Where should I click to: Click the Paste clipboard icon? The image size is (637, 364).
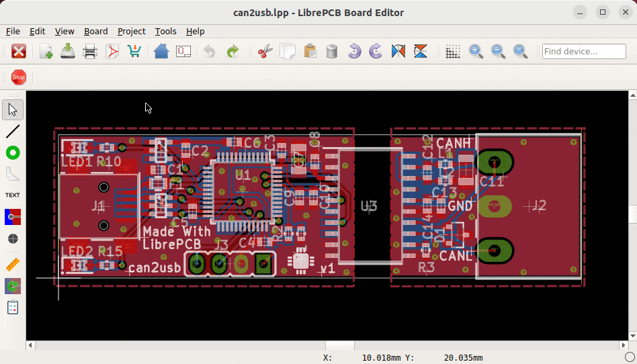[310, 51]
